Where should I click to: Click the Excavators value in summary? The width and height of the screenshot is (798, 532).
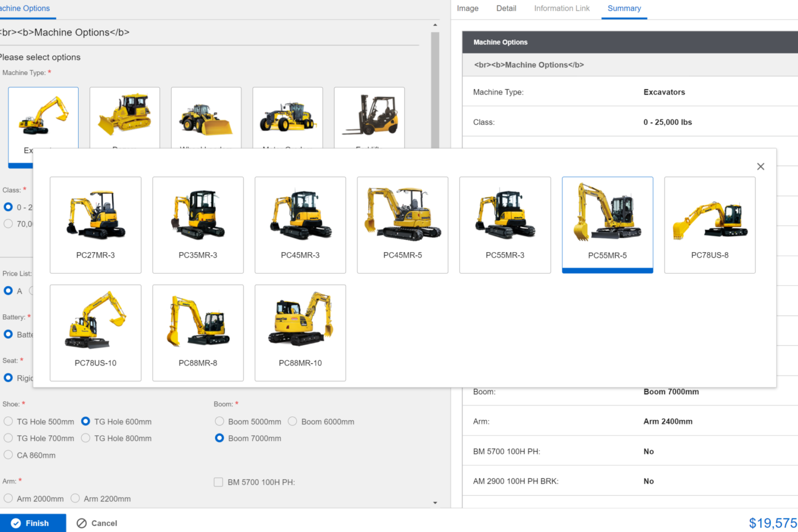pyautogui.click(x=664, y=92)
